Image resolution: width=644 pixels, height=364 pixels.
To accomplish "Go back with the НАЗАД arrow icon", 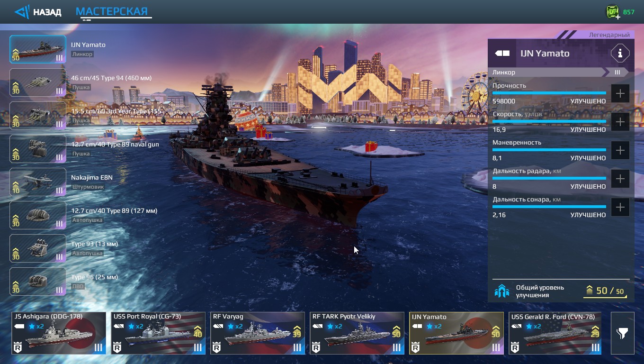I will pyautogui.click(x=22, y=12).
